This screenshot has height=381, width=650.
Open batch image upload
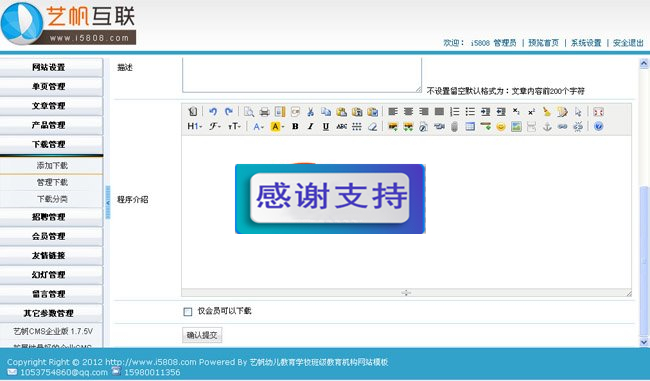[x=408, y=126]
